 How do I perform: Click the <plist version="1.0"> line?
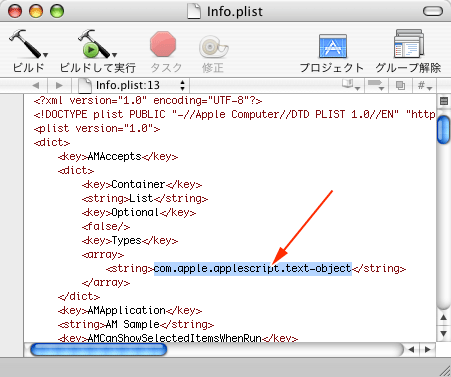[97, 128]
